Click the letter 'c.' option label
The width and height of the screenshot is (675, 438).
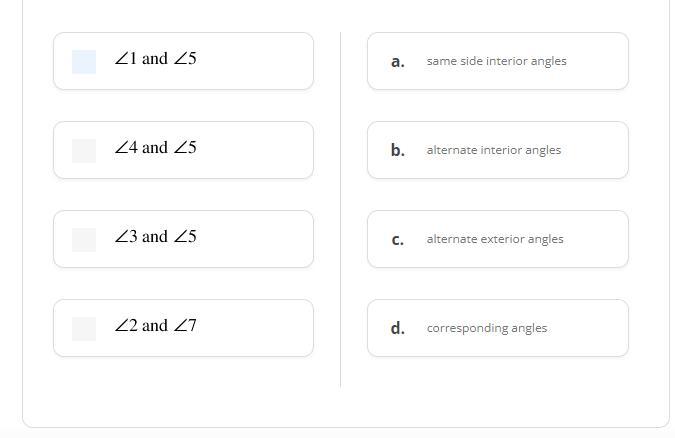pos(398,240)
